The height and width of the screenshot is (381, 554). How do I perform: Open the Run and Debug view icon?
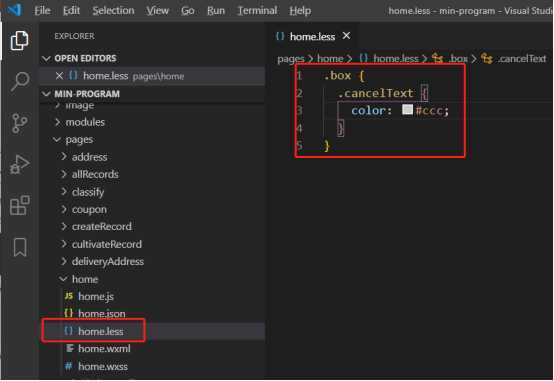19,164
